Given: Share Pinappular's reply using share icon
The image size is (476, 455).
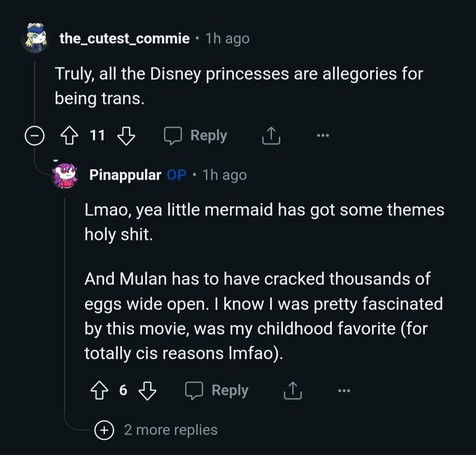Looking at the screenshot, I should 293,390.
